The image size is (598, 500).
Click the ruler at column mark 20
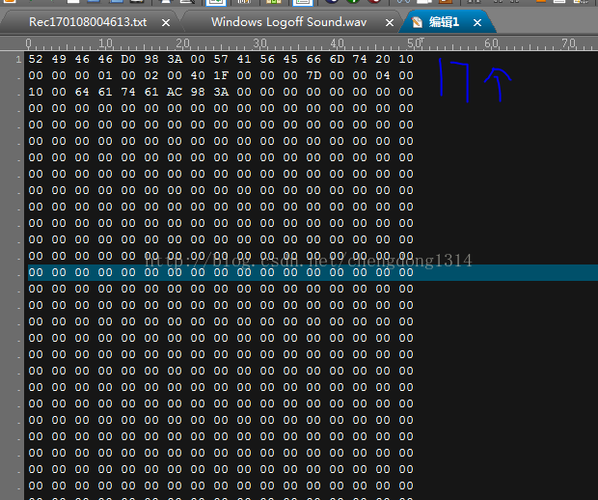[183, 43]
